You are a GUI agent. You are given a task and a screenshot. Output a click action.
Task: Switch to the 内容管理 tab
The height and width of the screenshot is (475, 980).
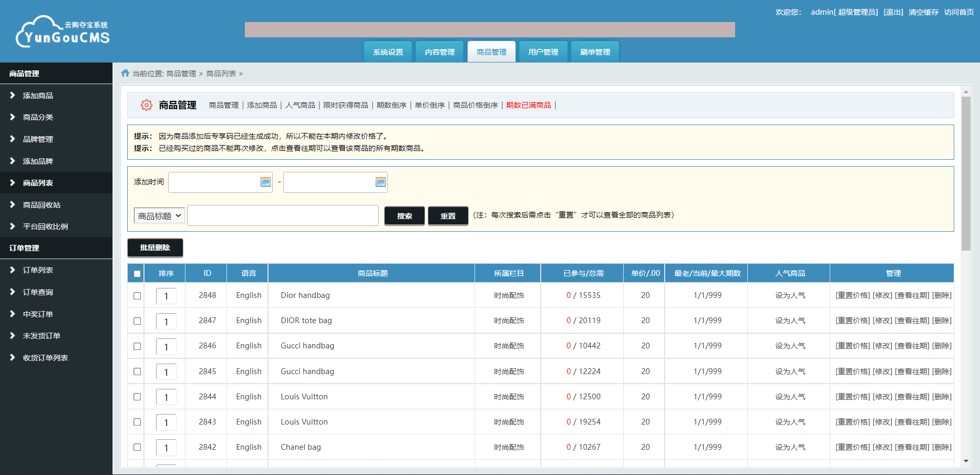coord(440,52)
